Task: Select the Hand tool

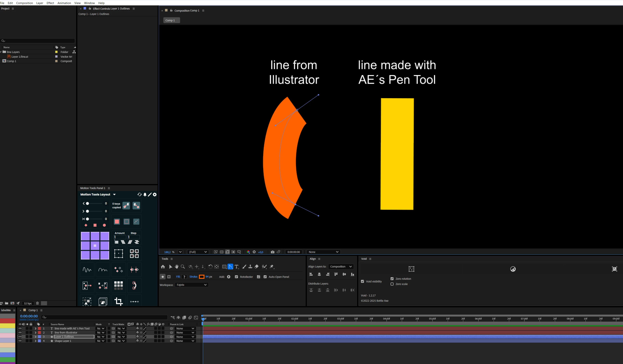Action: 176,267
